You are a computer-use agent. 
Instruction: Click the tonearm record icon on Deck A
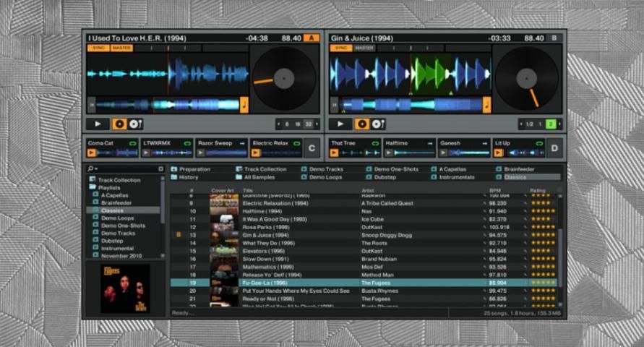point(135,124)
